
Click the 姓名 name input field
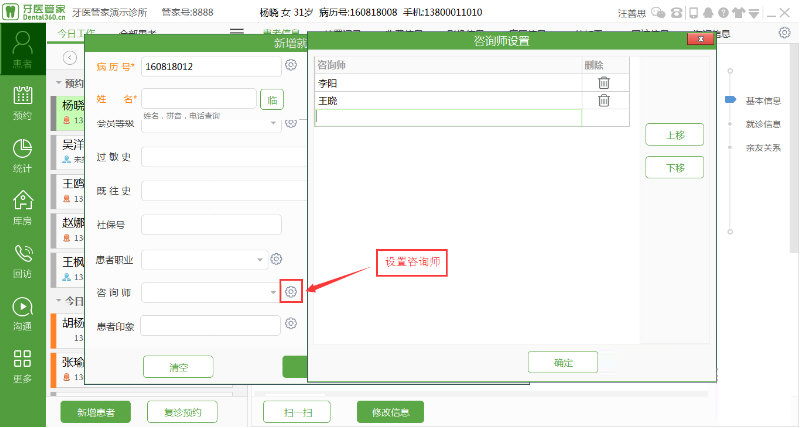[x=199, y=99]
